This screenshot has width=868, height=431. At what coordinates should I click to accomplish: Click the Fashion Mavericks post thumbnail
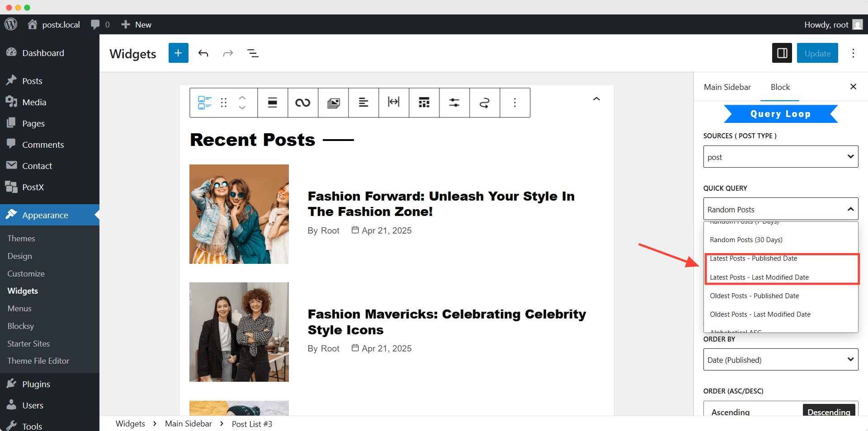pyautogui.click(x=239, y=332)
